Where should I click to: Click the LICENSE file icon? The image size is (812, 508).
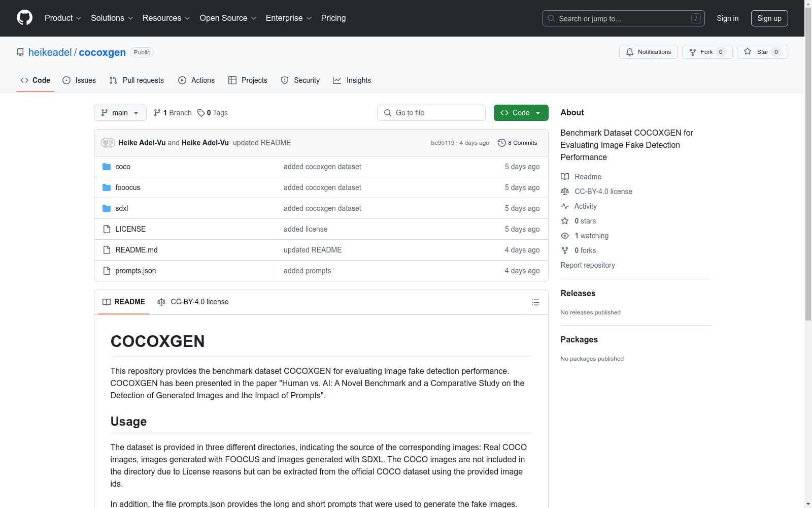[x=107, y=229]
